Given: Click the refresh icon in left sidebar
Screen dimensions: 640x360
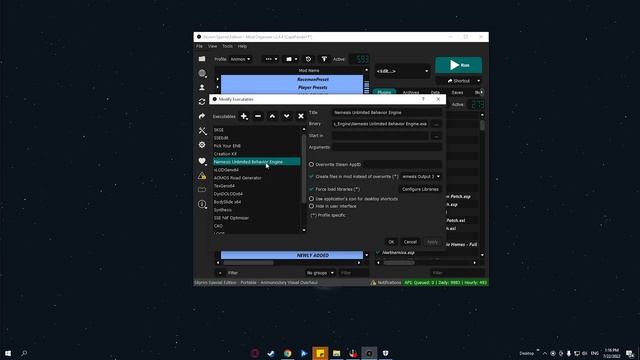Looking at the screenshot, I should coord(202,102).
